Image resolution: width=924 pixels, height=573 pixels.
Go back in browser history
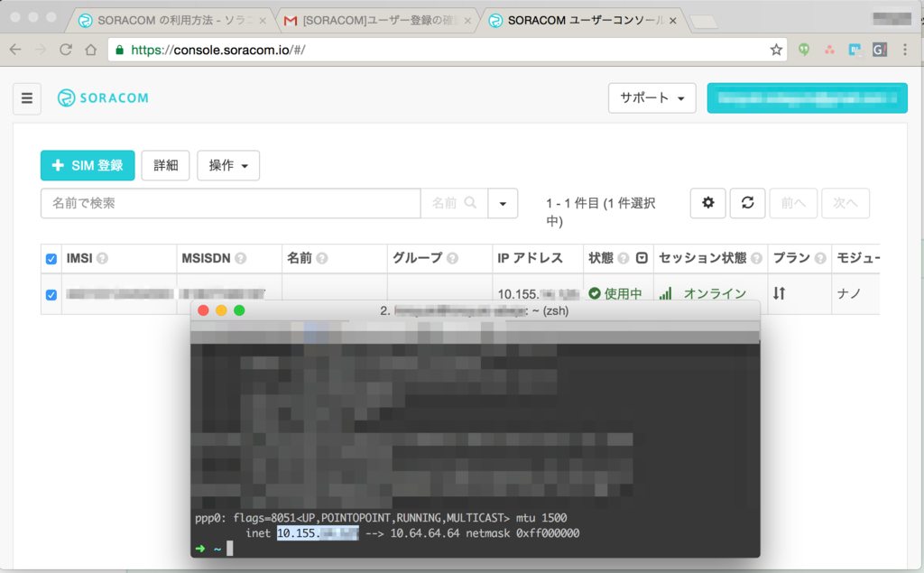(x=16, y=51)
